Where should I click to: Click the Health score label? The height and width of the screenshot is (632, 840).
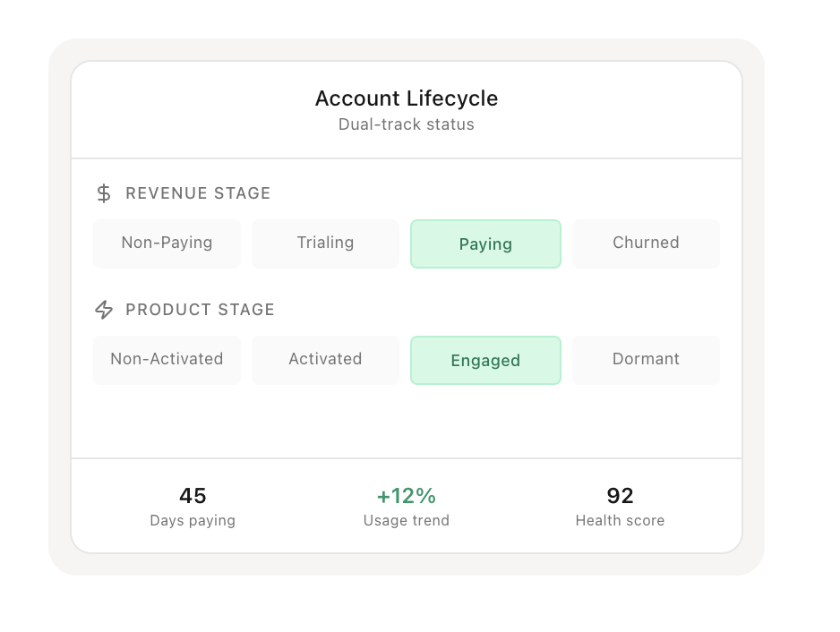(620, 520)
